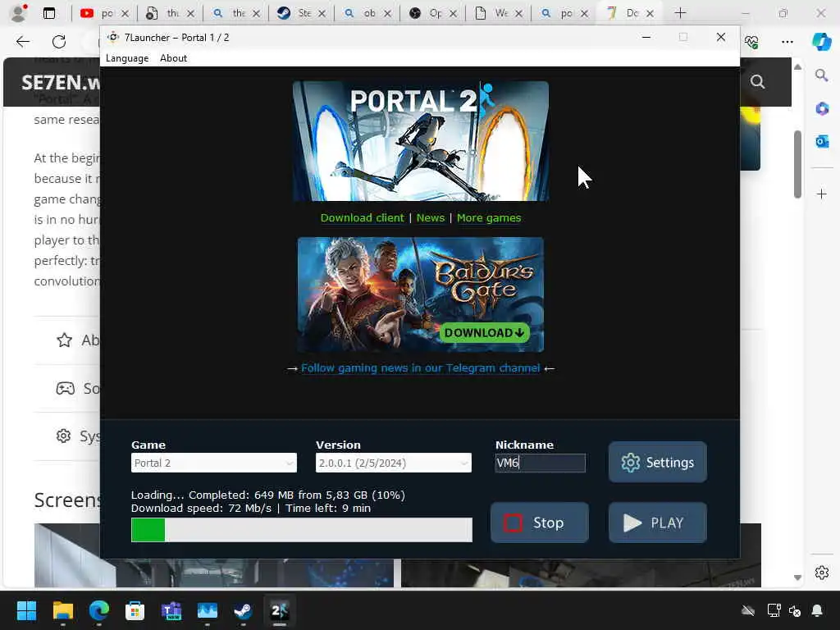Open Microsoft Edge from the taskbar

point(99,610)
